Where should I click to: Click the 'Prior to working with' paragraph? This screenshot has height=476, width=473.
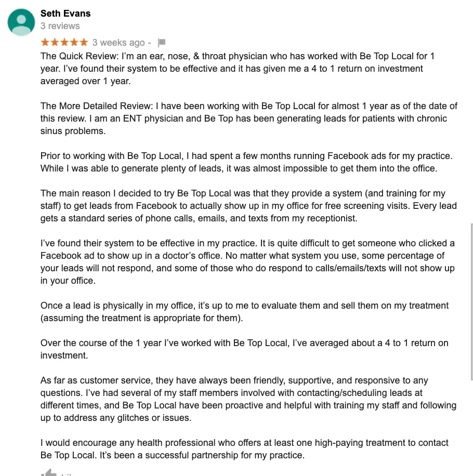click(x=246, y=162)
